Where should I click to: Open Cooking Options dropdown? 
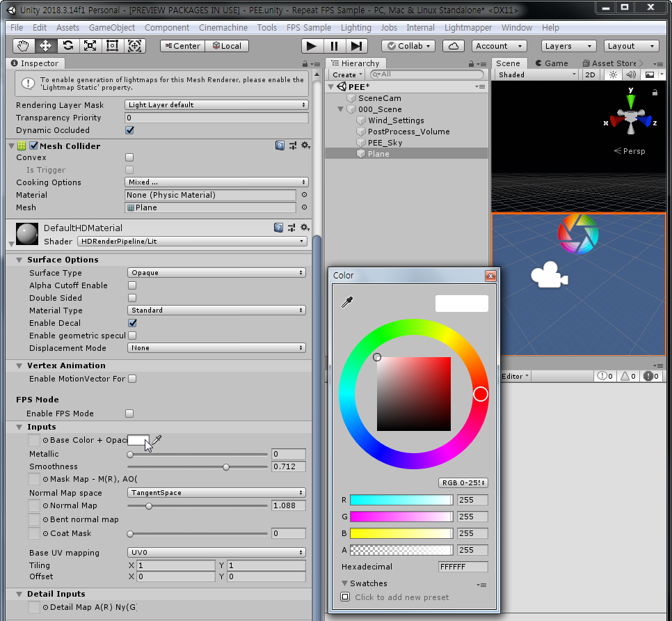coord(216,182)
